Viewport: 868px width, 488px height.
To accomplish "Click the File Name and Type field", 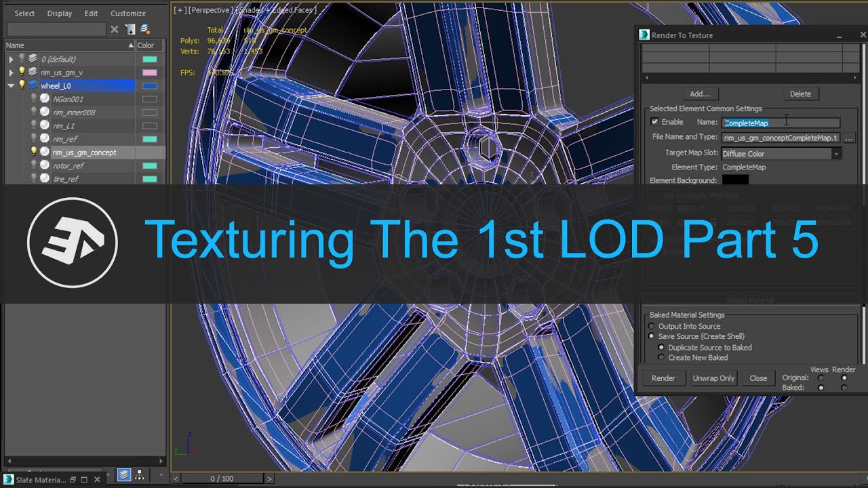I will (781, 138).
